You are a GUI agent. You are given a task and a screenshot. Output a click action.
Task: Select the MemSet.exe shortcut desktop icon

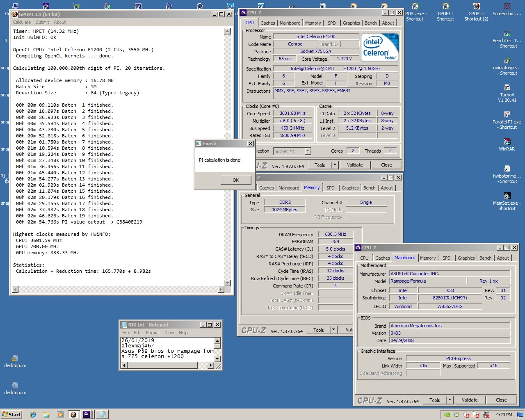(x=507, y=202)
